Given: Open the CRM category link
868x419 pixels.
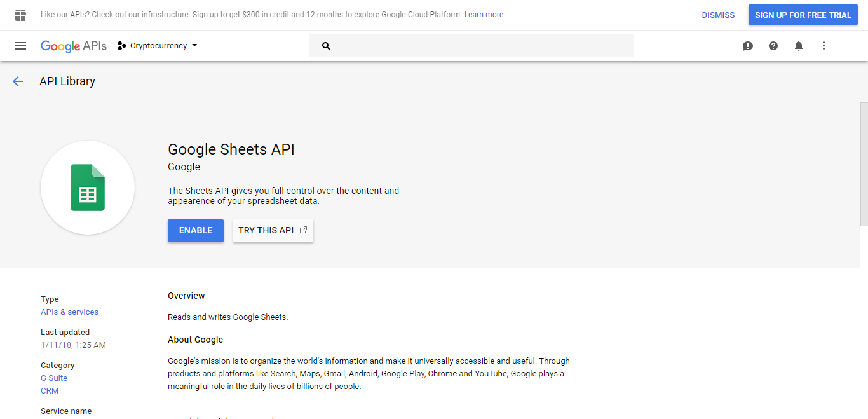Looking at the screenshot, I should coord(49,390).
